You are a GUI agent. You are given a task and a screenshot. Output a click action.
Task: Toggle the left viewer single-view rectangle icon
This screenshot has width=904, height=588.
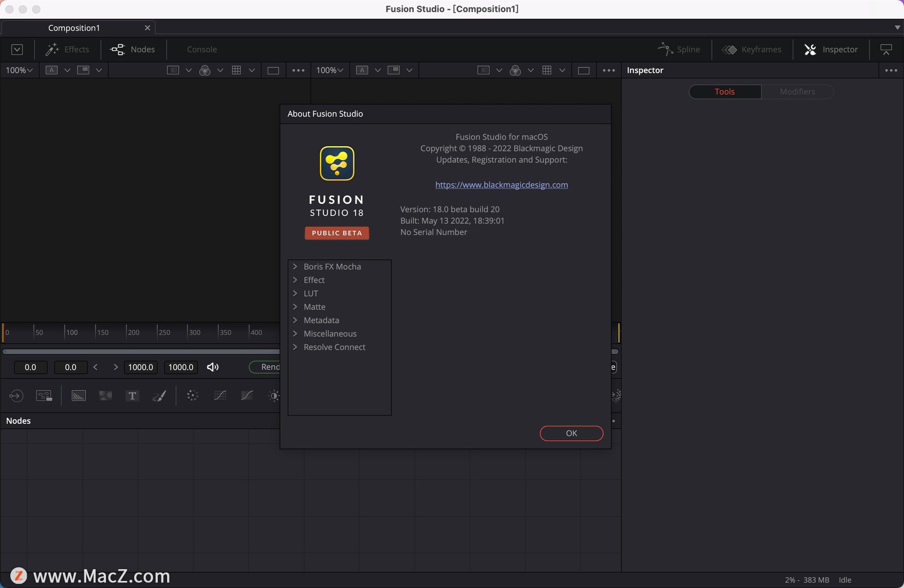(273, 70)
